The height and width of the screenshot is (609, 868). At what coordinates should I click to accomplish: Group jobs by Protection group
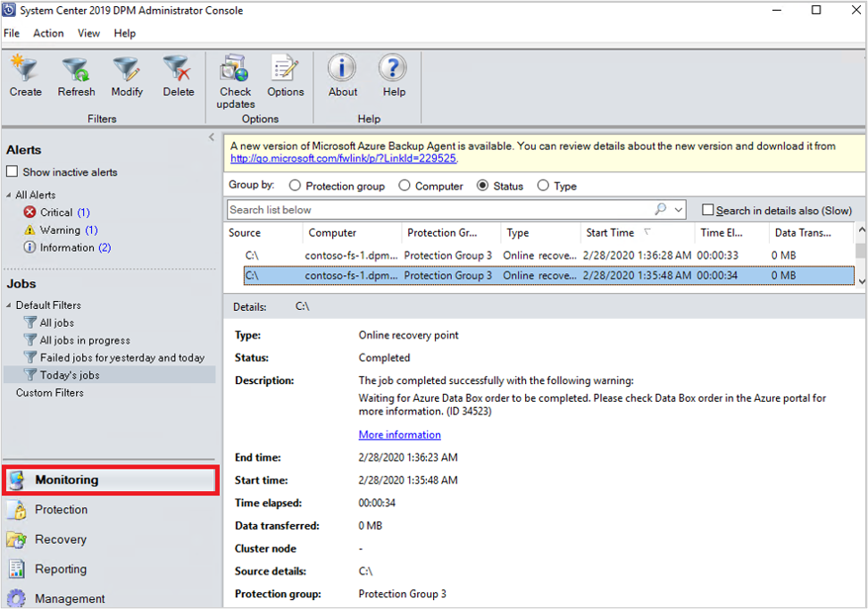[x=295, y=186]
